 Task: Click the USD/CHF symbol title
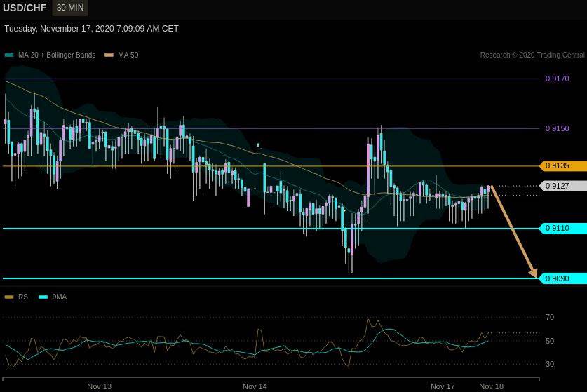coord(25,8)
